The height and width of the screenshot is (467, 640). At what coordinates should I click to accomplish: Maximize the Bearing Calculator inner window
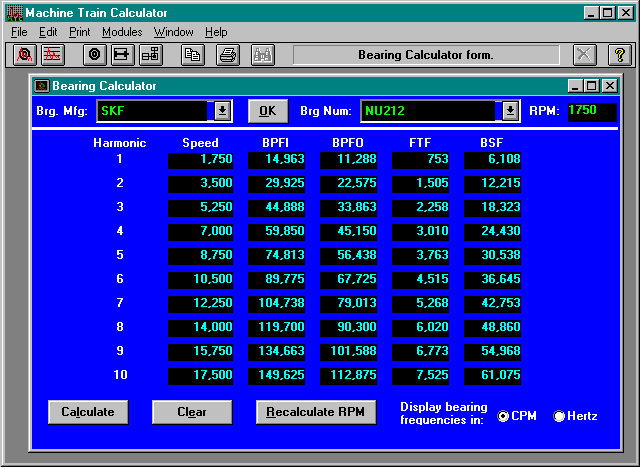[x=592, y=86]
